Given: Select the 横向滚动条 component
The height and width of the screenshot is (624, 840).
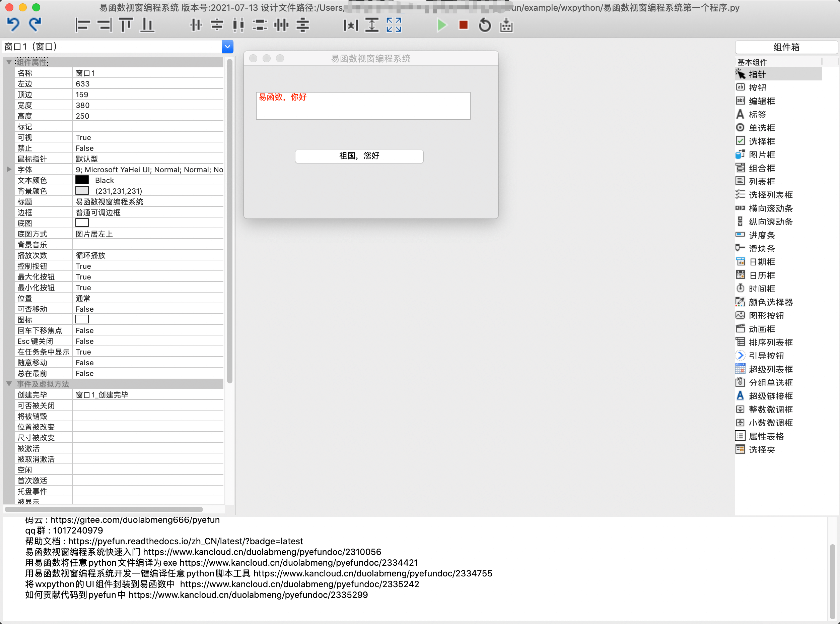Looking at the screenshot, I should pos(778,208).
